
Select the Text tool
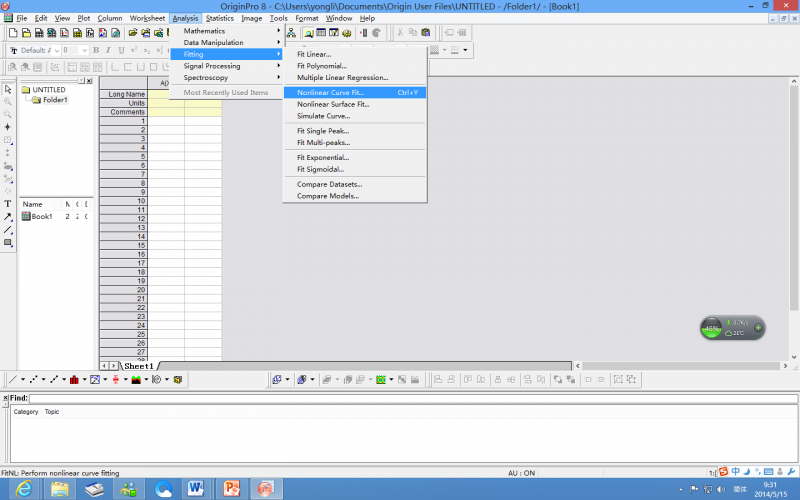pyautogui.click(x=8, y=204)
